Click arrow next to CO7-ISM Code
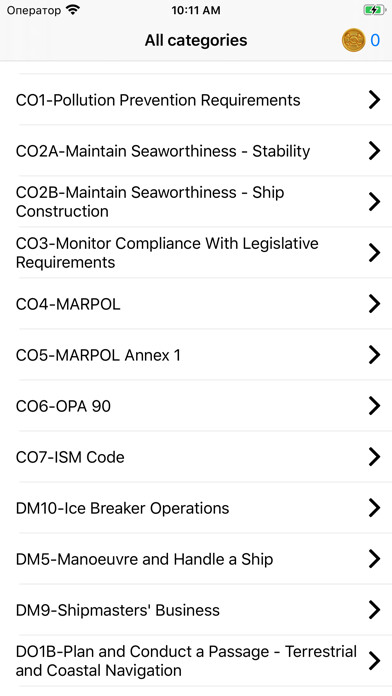Viewport: 392px width, 696px height. coord(374,457)
